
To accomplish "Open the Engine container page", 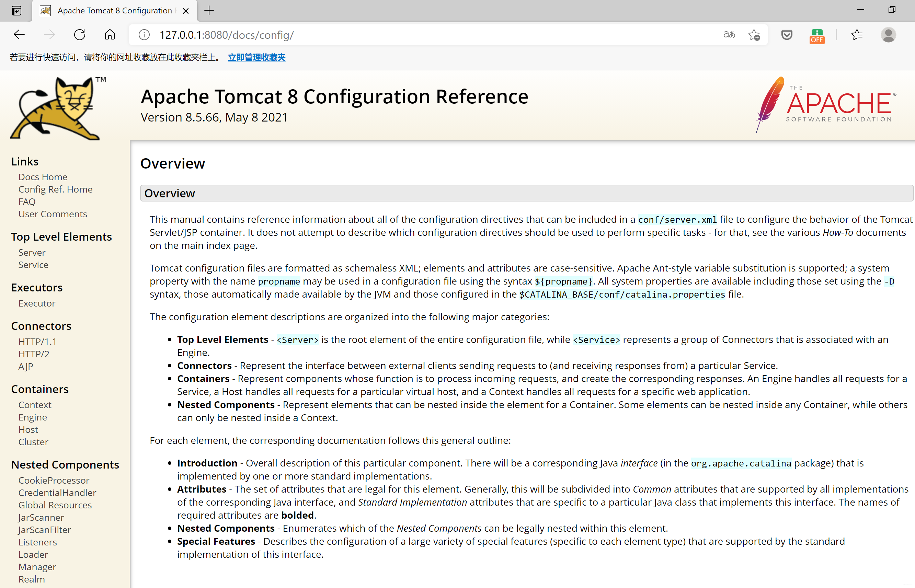I will 33,417.
